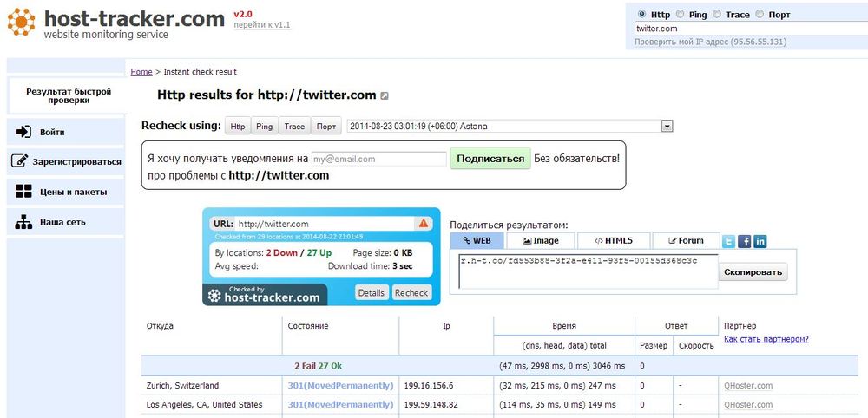Click the pencil icon beside Зарегистрироваться
The image size is (868, 418).
tap(19, 161)
